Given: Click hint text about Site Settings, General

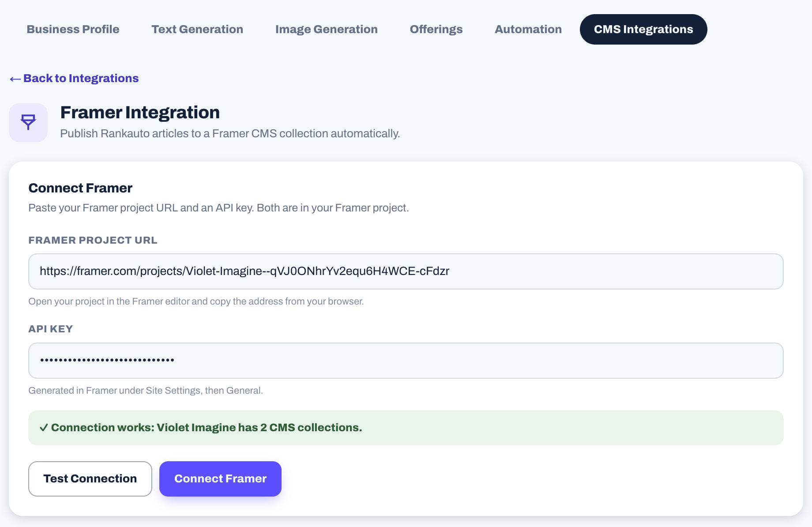Looking at the screenshot, I should [x=146, y=391].
